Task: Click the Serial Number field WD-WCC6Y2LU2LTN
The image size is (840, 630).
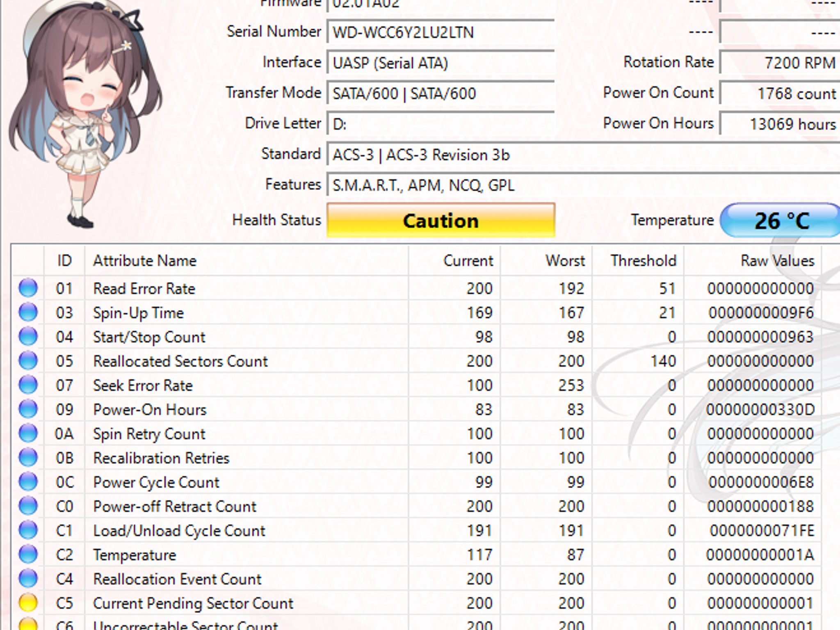Action: pos(441,32)
